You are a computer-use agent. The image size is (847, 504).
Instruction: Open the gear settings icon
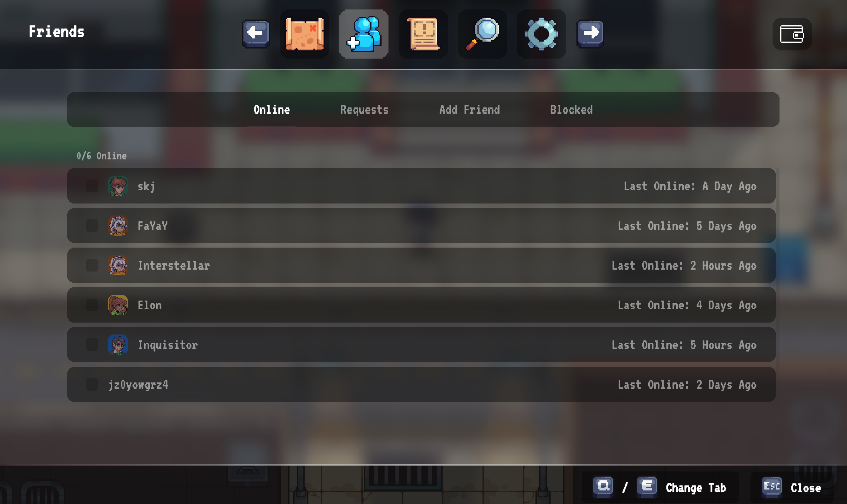(x=541, y=34)
